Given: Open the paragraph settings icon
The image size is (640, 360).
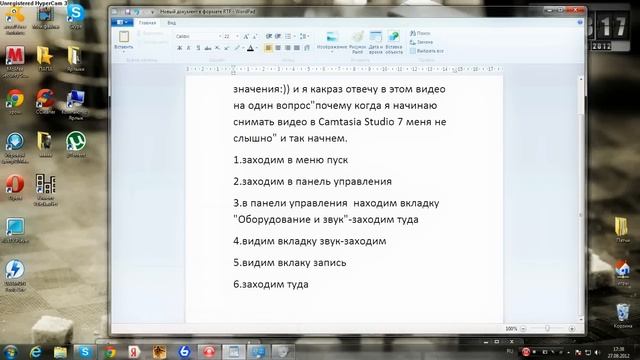Looking at the screenshot, I should (x=307, y=48).
